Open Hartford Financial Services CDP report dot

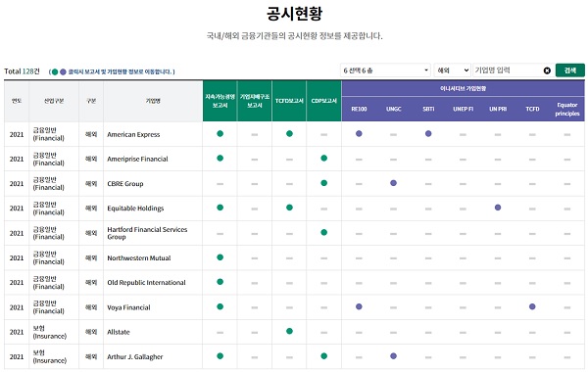[x=324, y=233]
